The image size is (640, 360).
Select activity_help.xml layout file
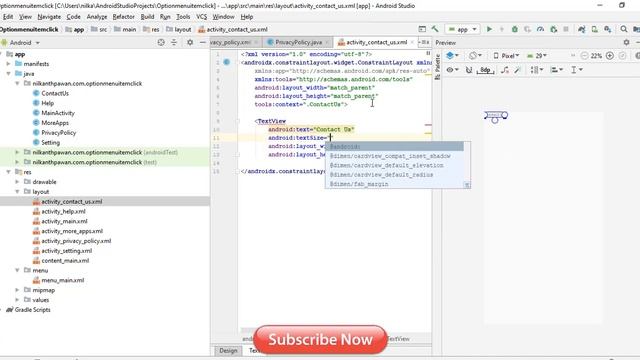(63, 211)
